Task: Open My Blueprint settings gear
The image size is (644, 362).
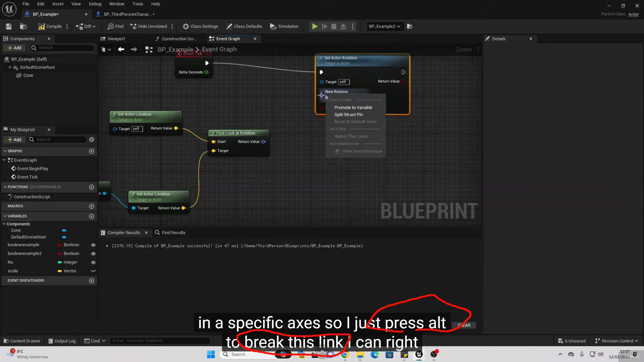Action: [x=92, y=139]
